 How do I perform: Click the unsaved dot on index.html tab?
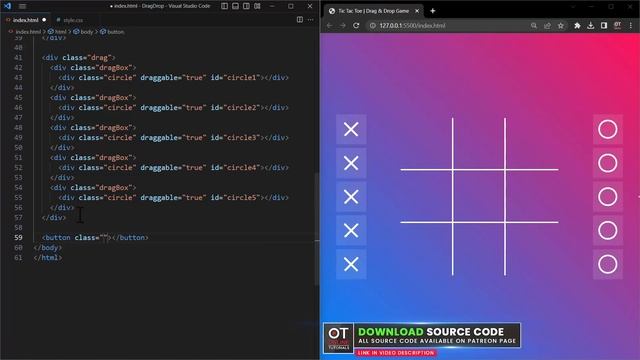pos(44,20)
